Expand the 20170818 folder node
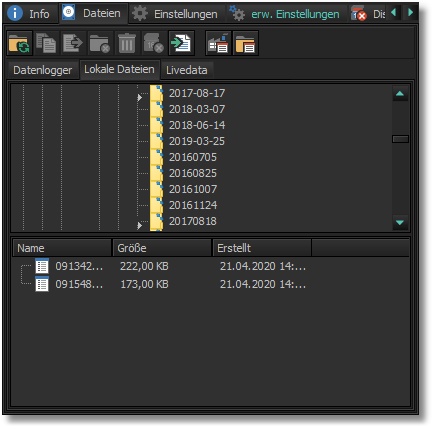This screenshot has height=429, width=433. tap(139, 226)
